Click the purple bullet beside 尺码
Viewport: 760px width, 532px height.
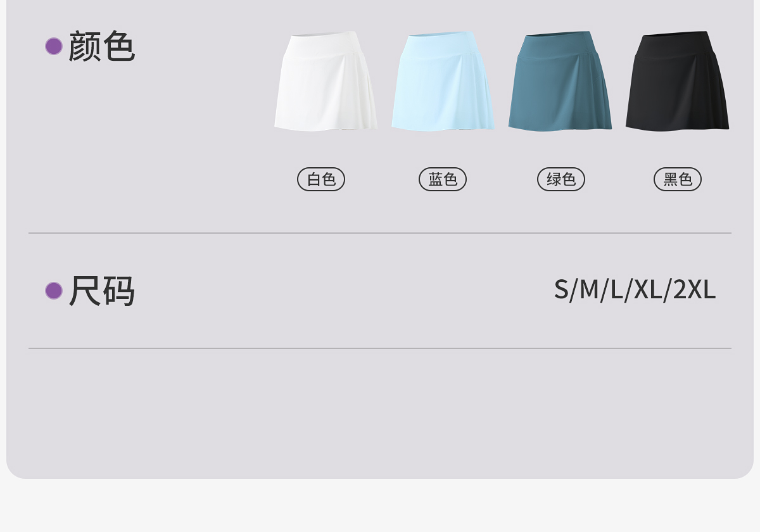(54, 291)
